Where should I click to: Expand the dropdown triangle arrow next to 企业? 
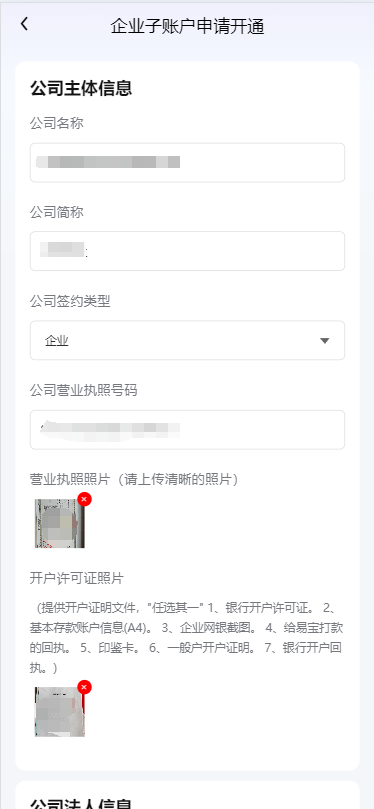click(x=324, y=341)
